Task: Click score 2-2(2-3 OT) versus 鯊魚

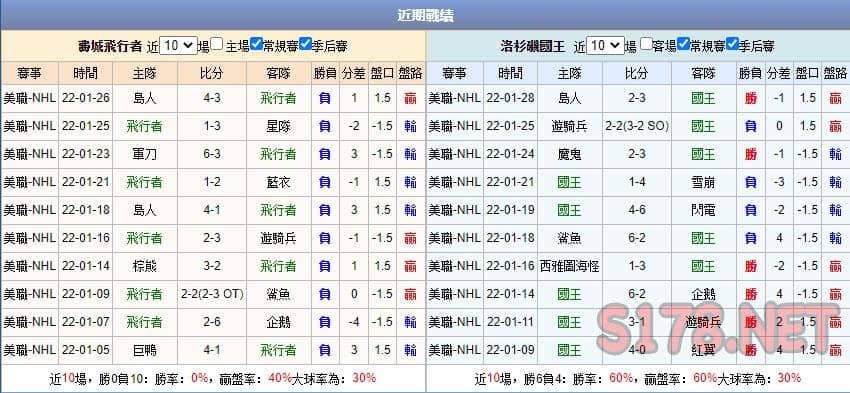Action: click(212, 294)
